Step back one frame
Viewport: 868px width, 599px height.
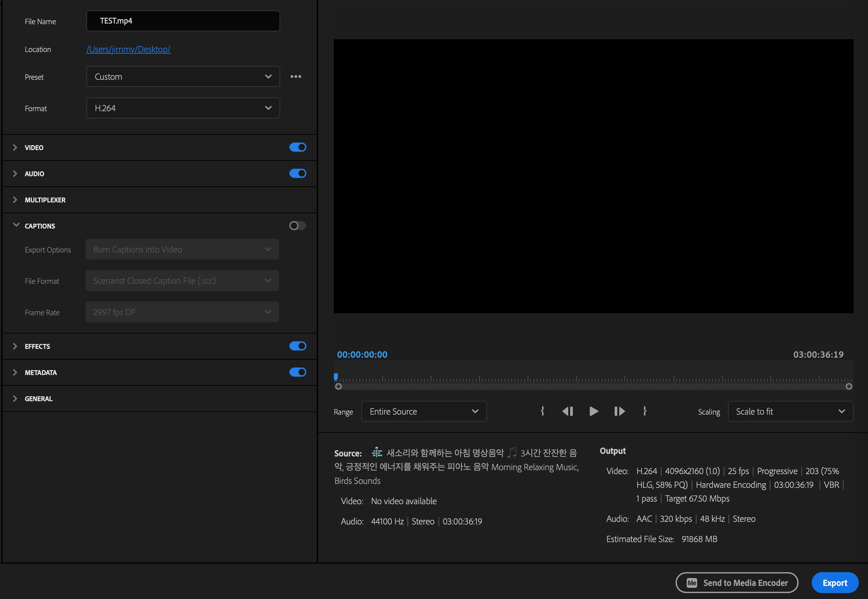click(568, 411)
